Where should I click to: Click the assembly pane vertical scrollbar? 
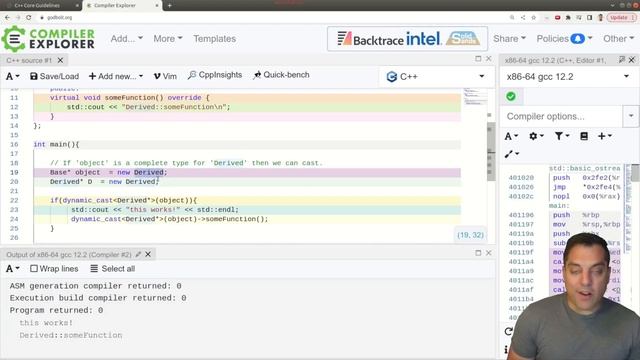[636, 173]
